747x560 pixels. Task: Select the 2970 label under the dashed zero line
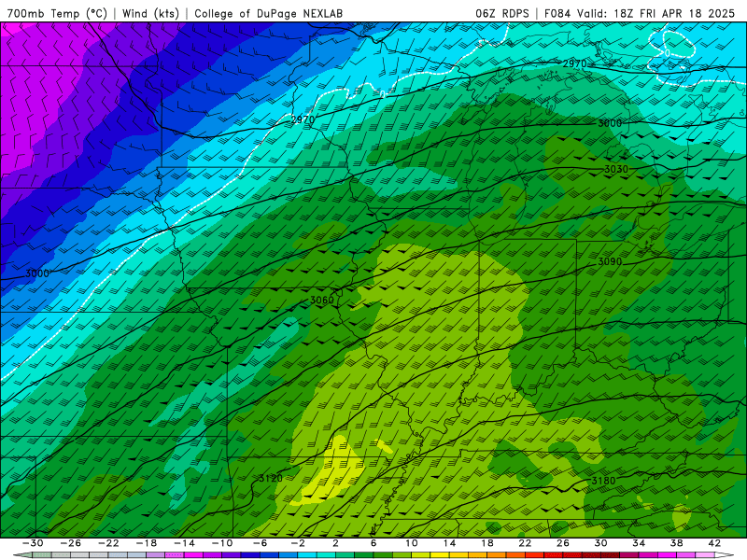coord(303,119)
